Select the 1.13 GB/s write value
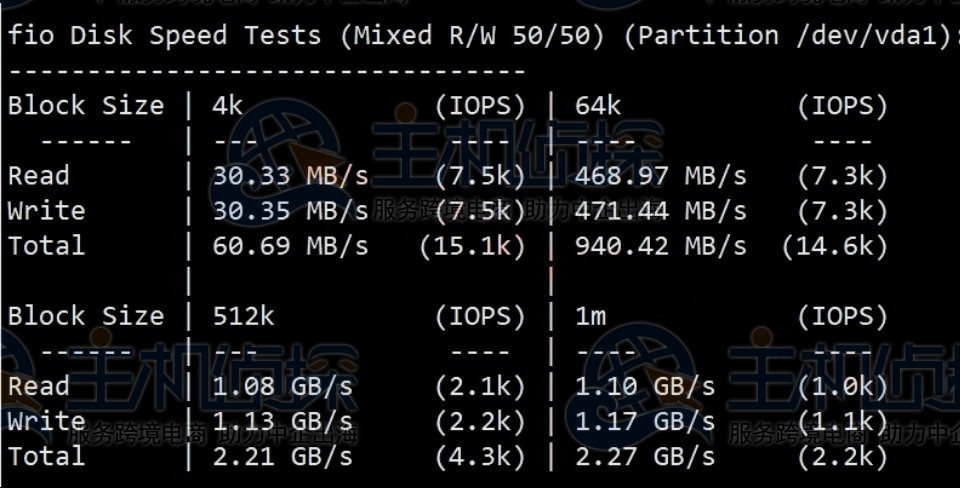 point(282,422)
